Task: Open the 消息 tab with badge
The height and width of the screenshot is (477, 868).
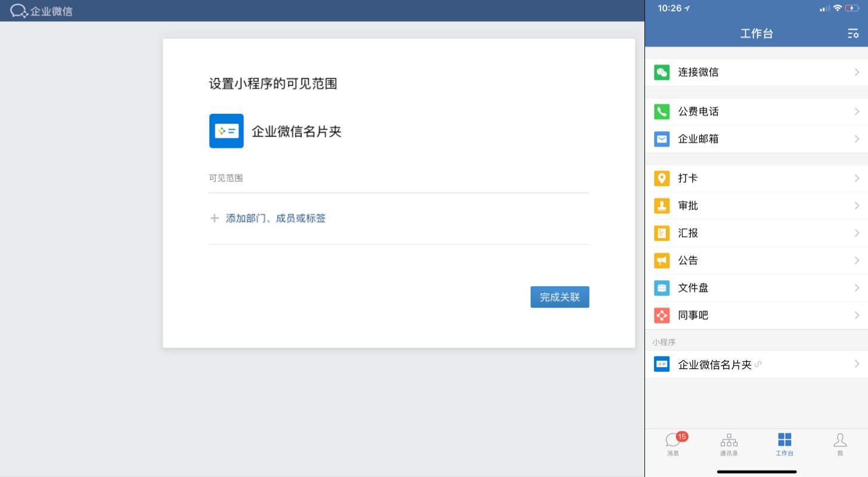Action: click(674, 444)
